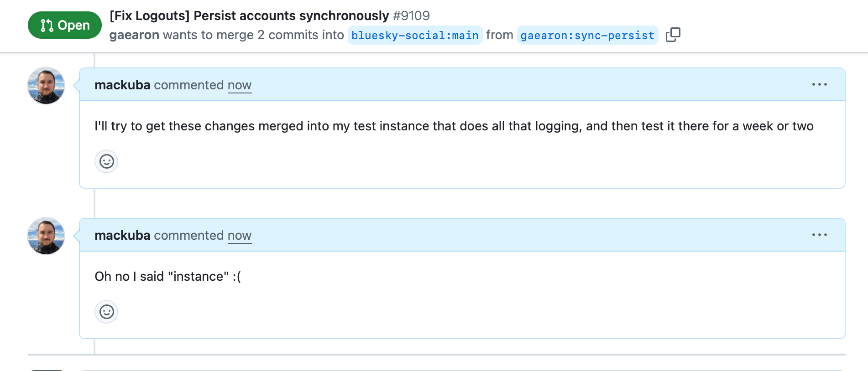Open the gaearon:sync-persist head branch

[587, 36]
